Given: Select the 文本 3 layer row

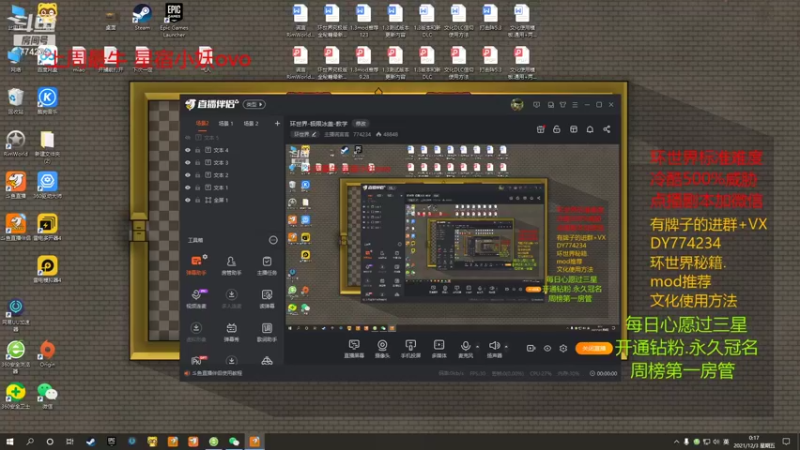Looking at the screenshot, I should (x=232, y=162).
